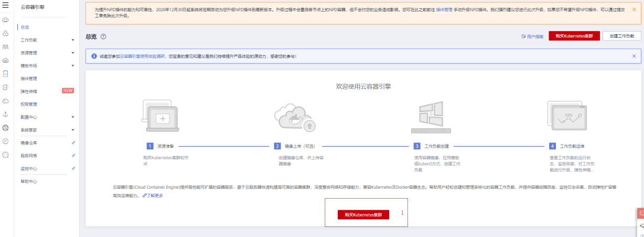Follow the 插件管理 link in the orange notice
Image resolution: width=644 pixels, height=237 pixels.
445,9
